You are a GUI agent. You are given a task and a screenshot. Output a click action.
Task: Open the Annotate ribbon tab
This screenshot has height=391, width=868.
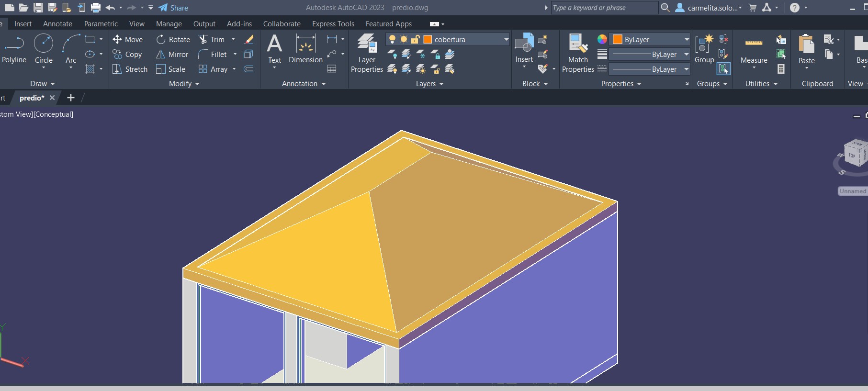tap(57, 23)
